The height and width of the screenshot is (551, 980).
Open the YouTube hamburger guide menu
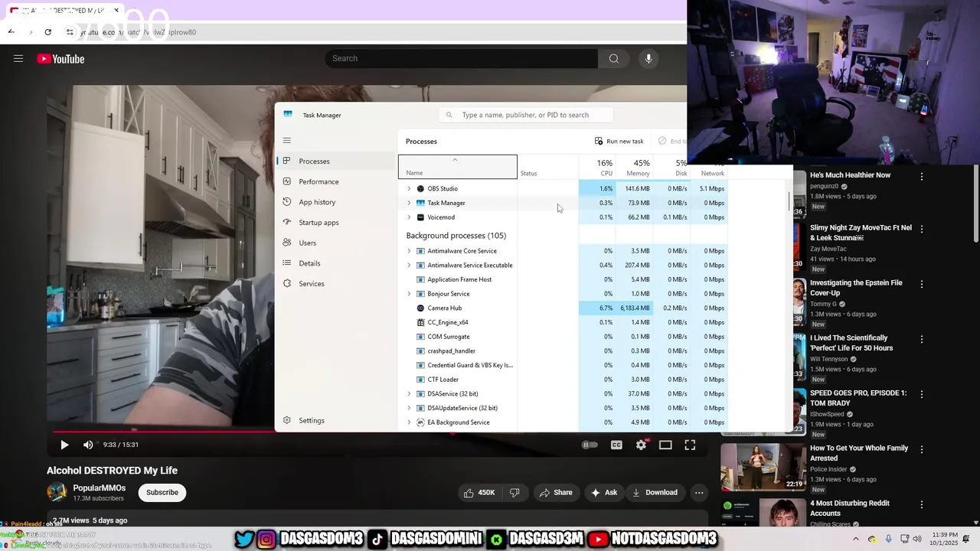coord(18,58)
